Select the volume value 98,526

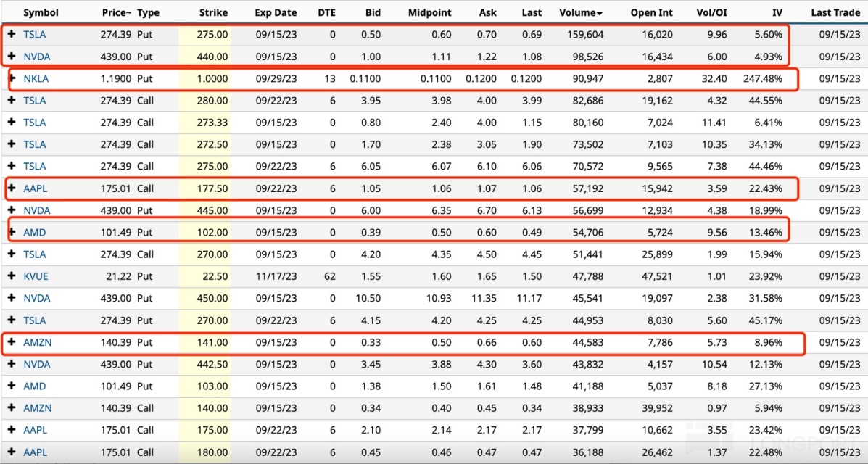(588, 57)
